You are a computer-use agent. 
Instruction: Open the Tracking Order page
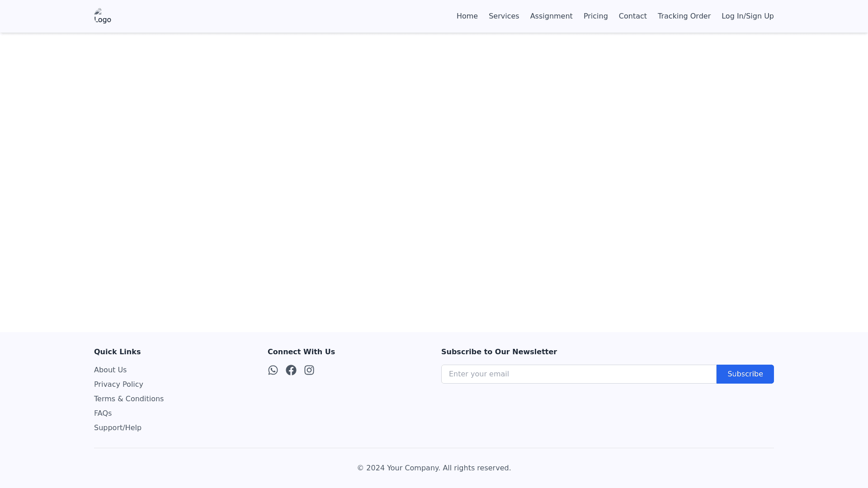(684, 16)
